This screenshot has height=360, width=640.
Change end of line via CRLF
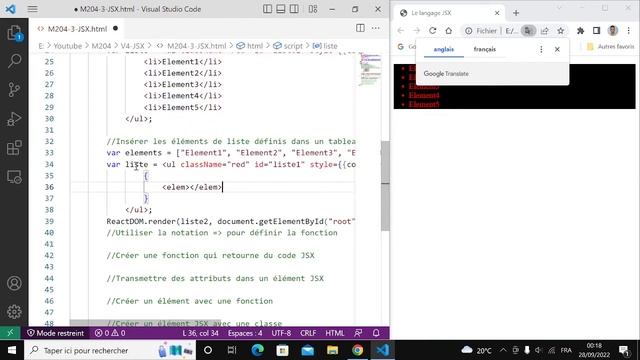click(x=308, y=333)
